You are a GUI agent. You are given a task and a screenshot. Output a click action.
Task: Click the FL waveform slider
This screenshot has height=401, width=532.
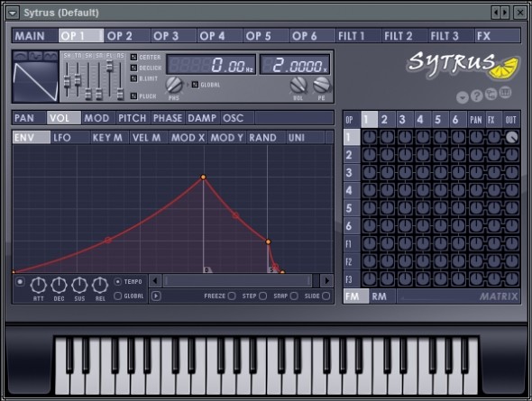109,80
